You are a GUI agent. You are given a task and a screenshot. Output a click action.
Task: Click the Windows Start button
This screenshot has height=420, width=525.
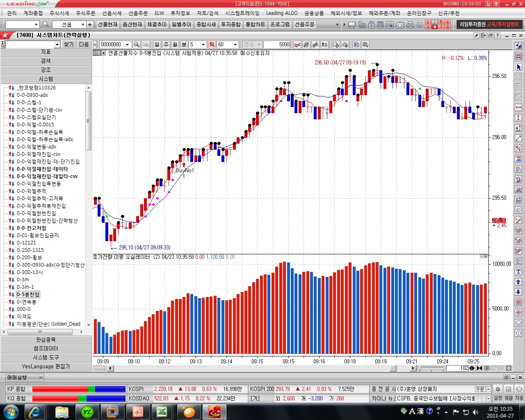point(10,411)
